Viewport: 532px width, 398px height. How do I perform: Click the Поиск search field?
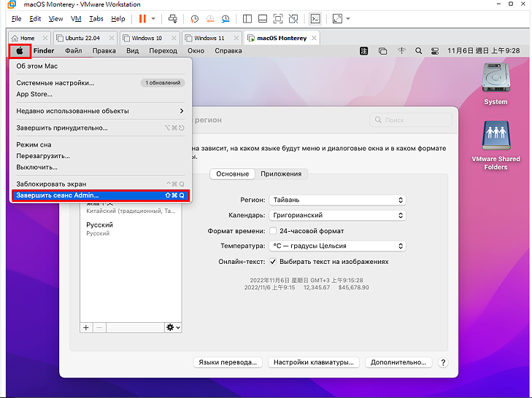click(411, 120)
